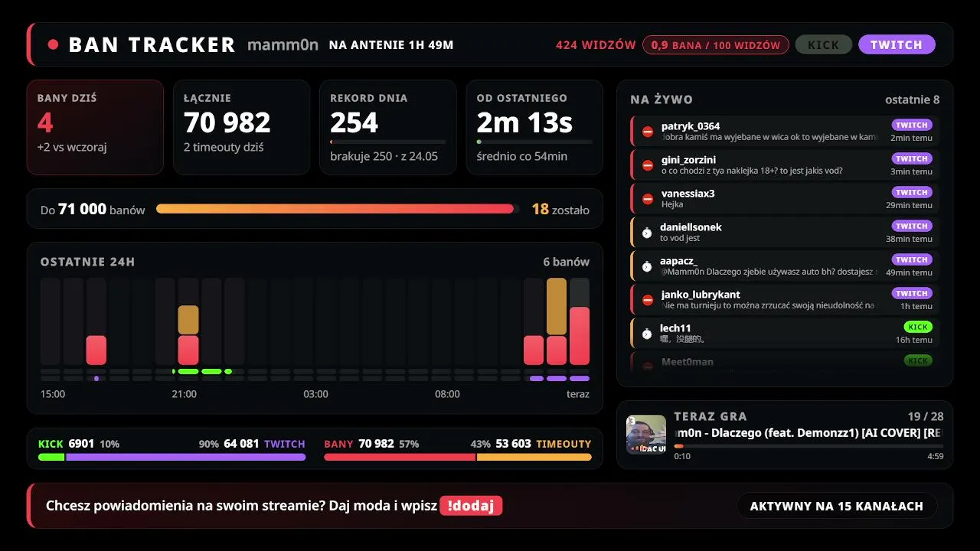Screen dimensions: 980x551
Task: Click the ban icon next to janko_lubrykant
Action: [x=648, y=300]
